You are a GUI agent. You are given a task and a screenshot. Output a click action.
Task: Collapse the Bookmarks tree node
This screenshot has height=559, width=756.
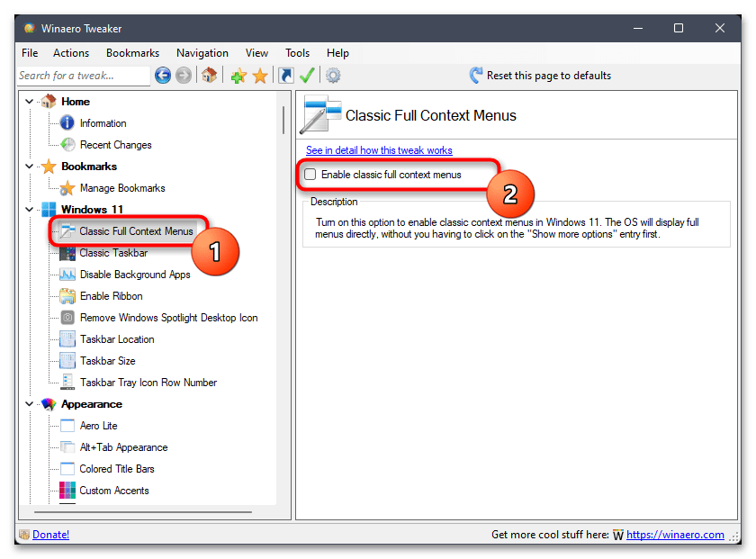29,167
